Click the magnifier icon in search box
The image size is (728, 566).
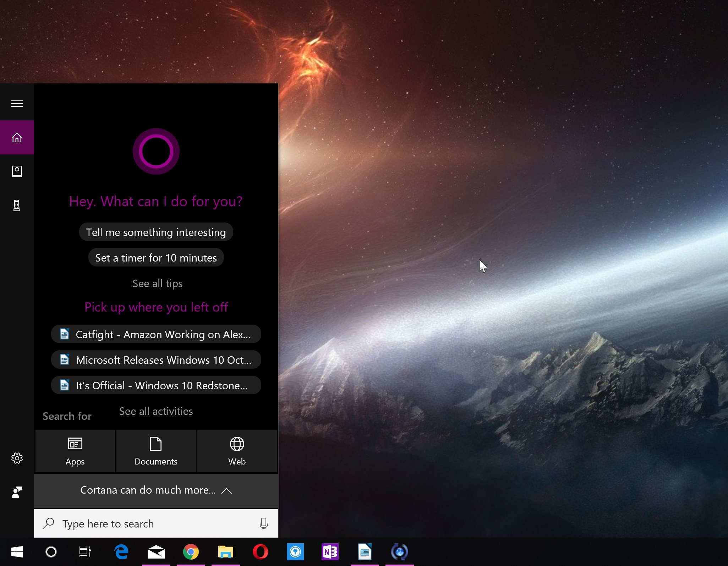49,523
